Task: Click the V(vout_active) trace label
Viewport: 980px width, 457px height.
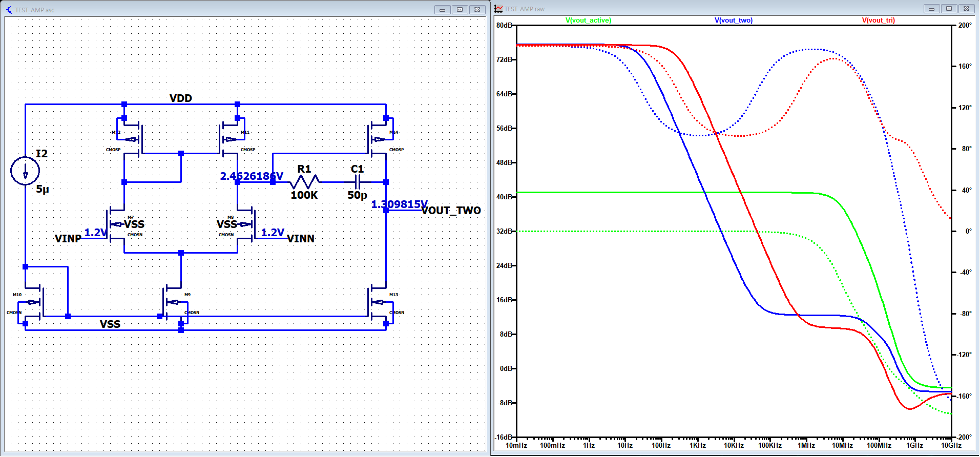Action: pos(588,20)
